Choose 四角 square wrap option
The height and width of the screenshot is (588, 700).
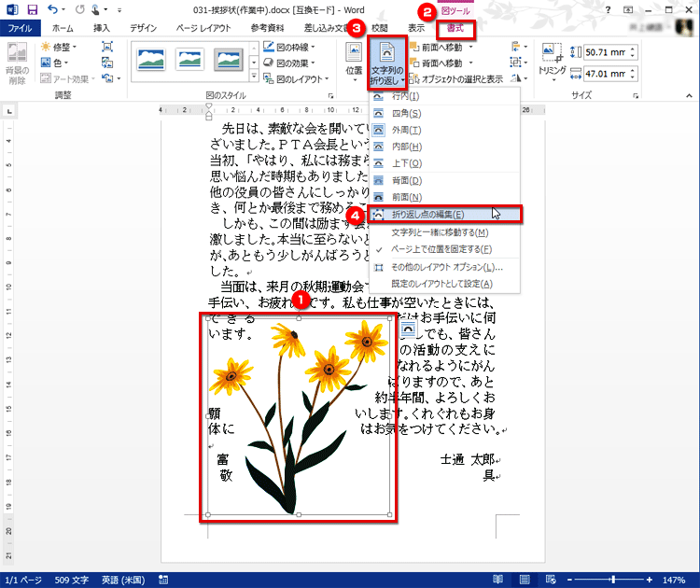444,114
